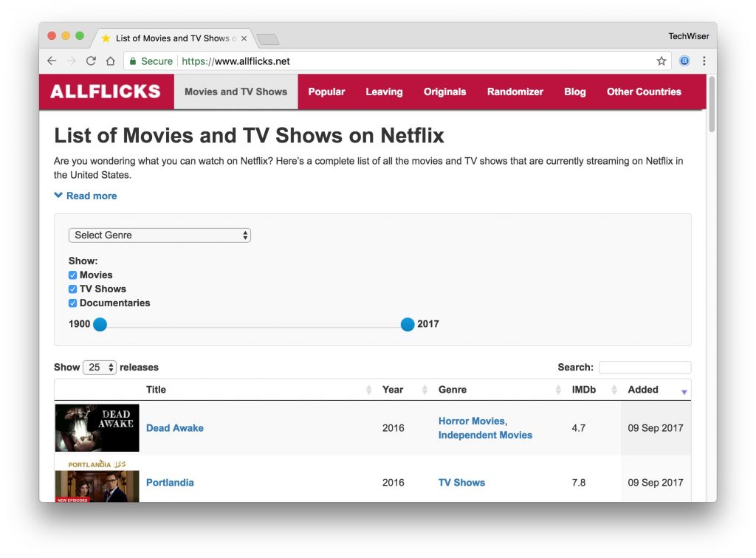The height and width of the screenshot is (558, 756).
Task: Open the Leaving menu item
Action: [x=384, y=92]
